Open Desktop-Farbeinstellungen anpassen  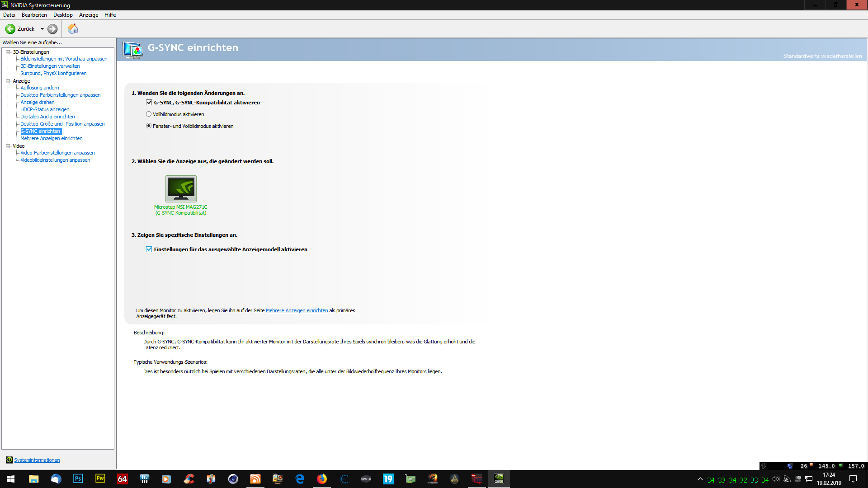point(61,95)
